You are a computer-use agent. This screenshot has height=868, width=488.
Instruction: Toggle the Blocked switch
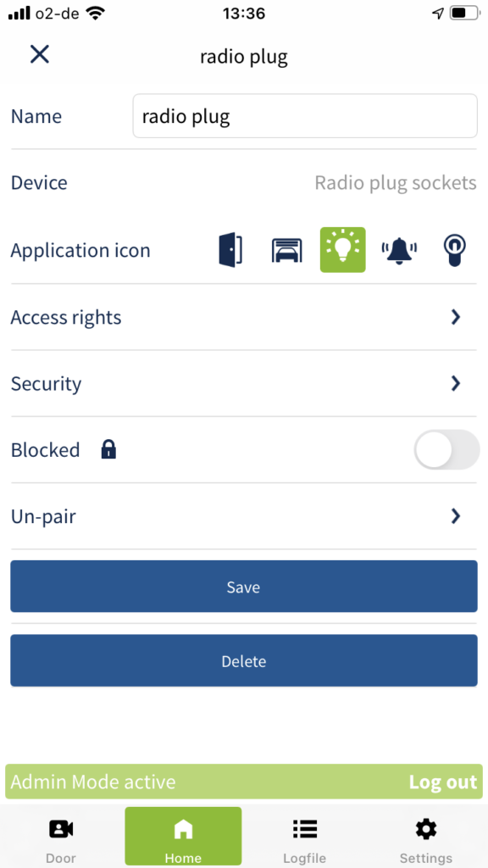tap(446, 449)
